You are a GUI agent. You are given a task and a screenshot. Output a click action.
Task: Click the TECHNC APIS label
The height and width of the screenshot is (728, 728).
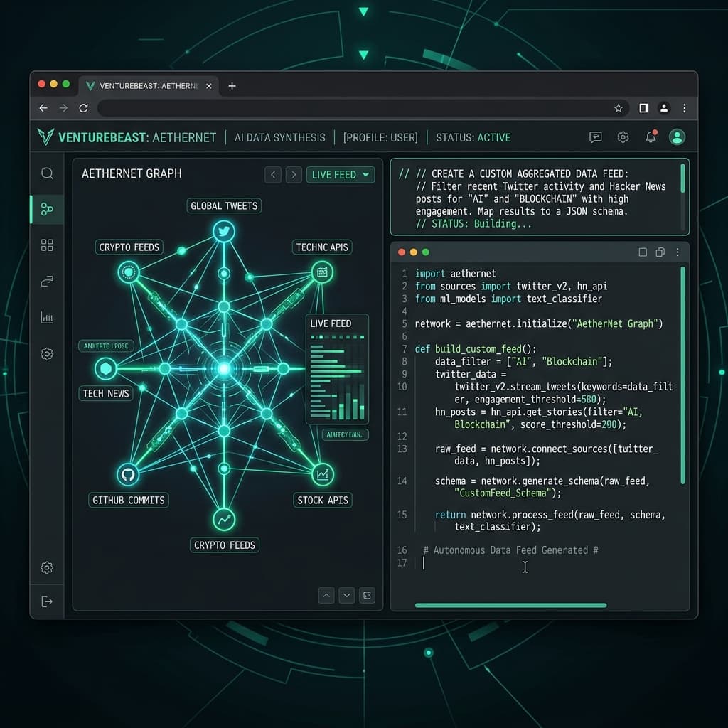click(x=322, y=247)
